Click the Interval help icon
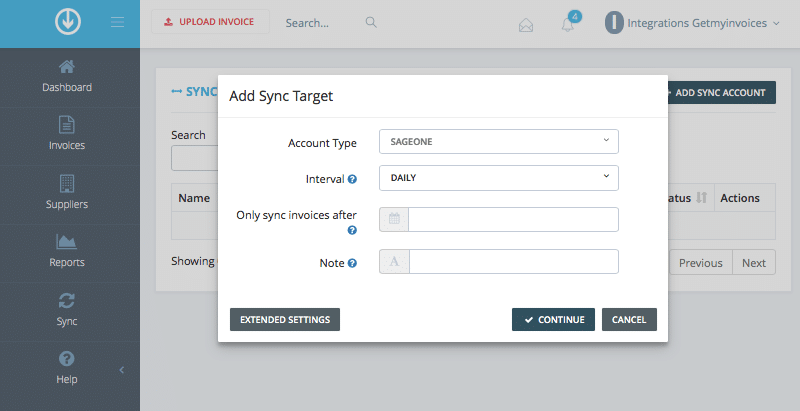The height and width of the screenshot is (411, 800). coord(352,179)
